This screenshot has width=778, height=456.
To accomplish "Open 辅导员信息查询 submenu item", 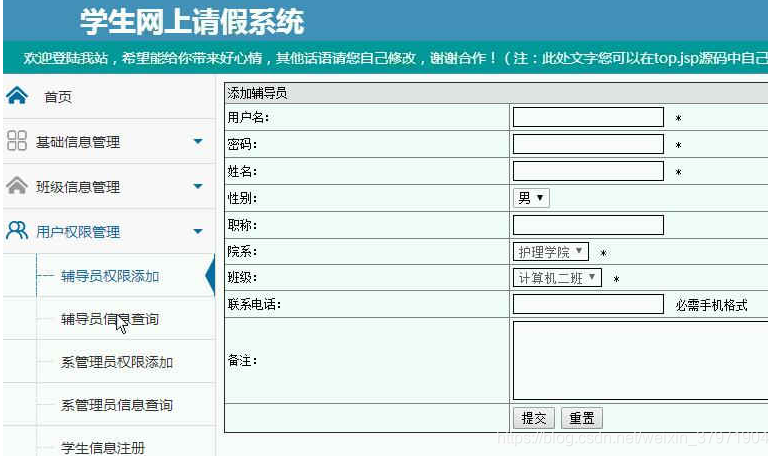I will tap(110, 319).
